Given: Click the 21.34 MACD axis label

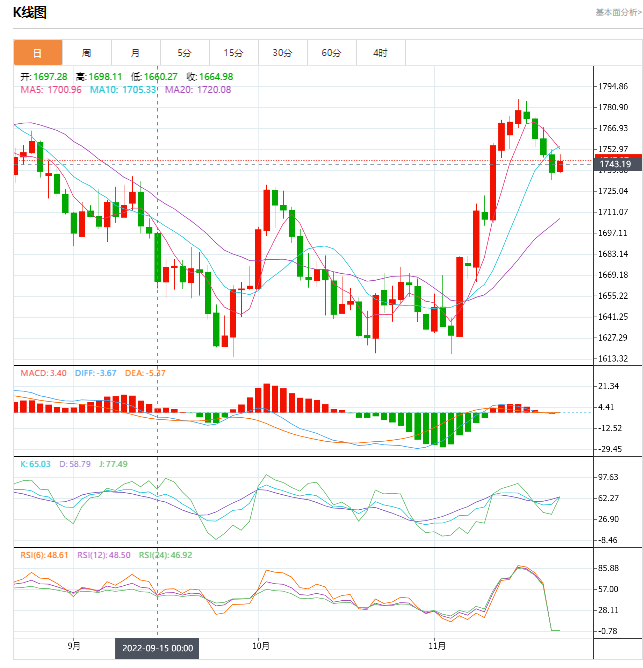Looking at the screenshot, I should (x=608, y=386).
